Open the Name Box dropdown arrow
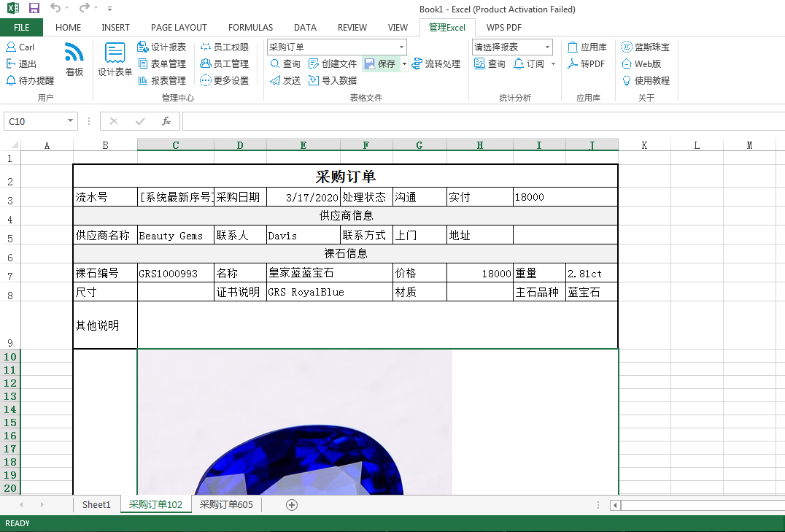 pyautogui.click(x=70, y=120)
